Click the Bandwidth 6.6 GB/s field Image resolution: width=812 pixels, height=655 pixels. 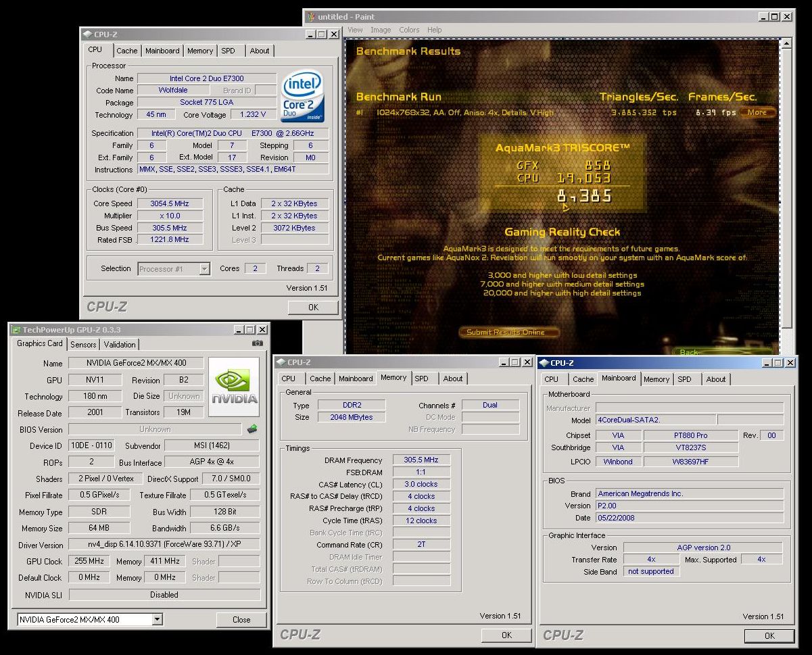pyautogui.click(x=225, y=528)
